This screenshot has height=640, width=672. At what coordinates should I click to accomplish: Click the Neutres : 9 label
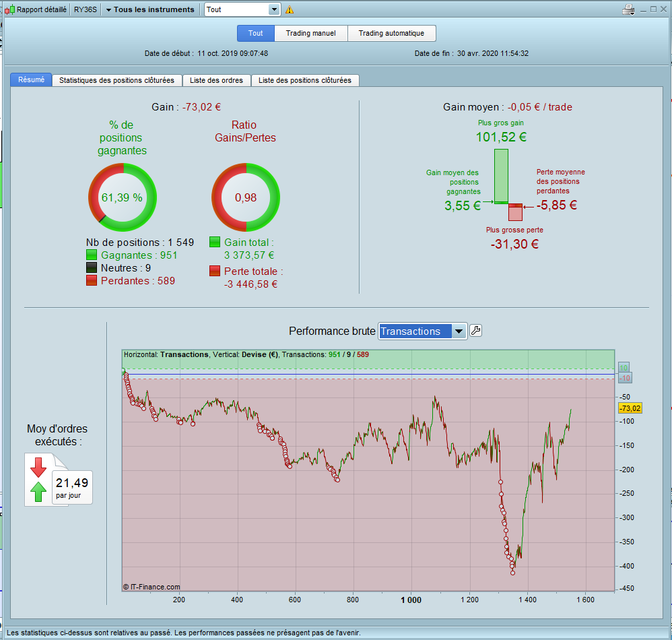[126, 268]
